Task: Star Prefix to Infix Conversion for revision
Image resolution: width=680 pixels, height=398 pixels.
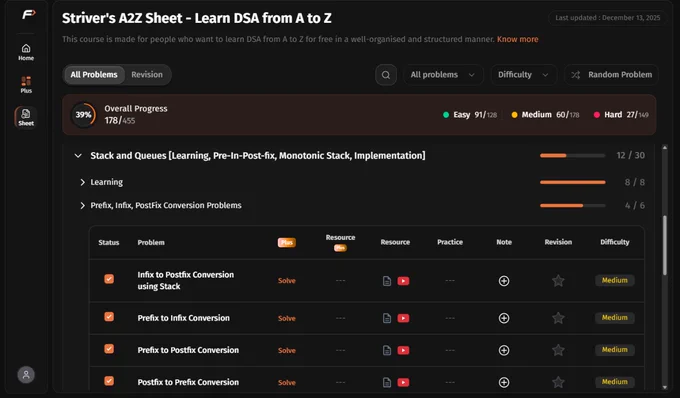Action: [x=558, y=318]
